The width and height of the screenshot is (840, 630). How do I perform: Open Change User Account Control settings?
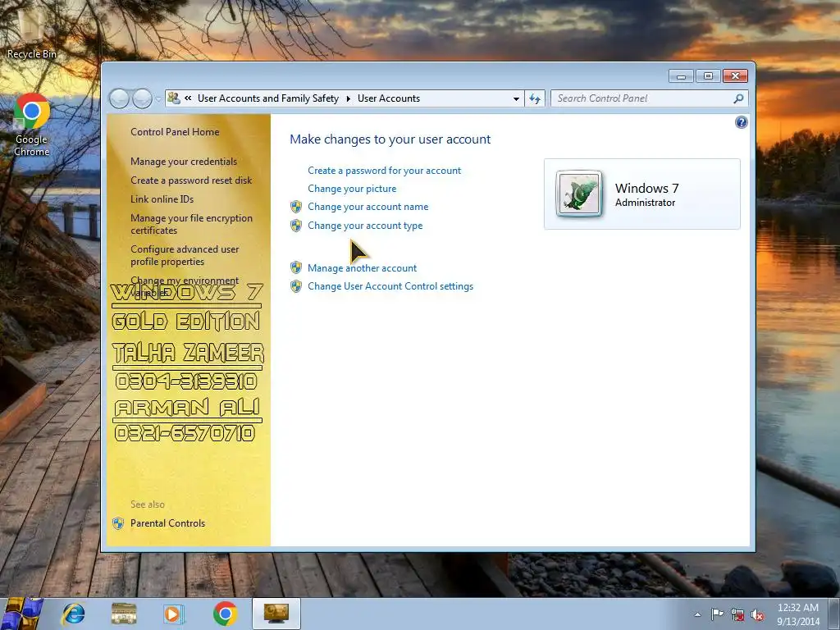390,286
